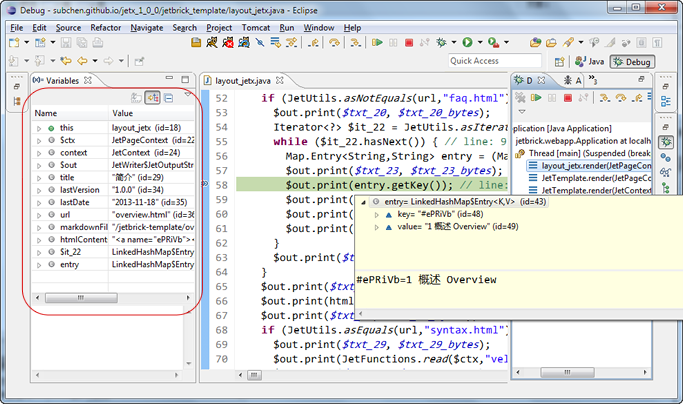Viewport: 683px width, 404px height.
Task: Expand the 'this' variable node
Action: tap(39, 128)
